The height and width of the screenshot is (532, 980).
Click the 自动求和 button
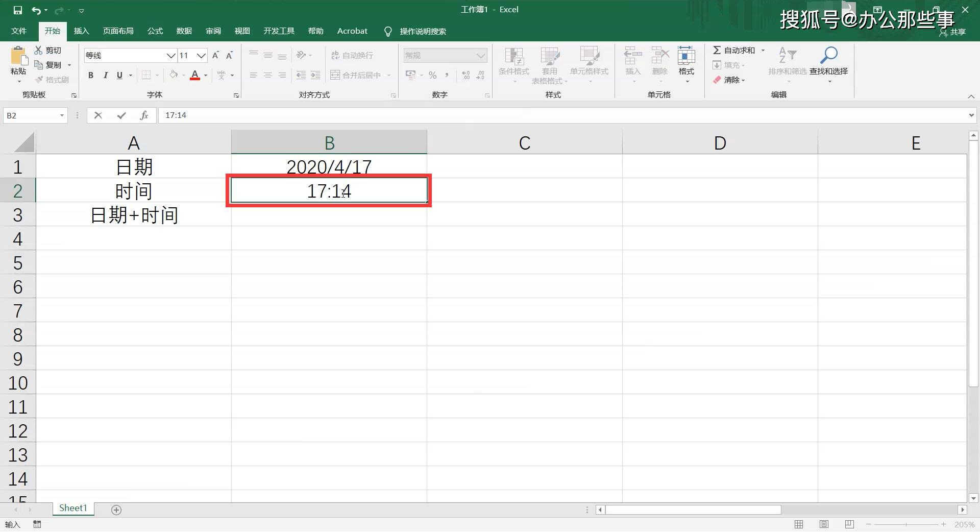(734, 50)
